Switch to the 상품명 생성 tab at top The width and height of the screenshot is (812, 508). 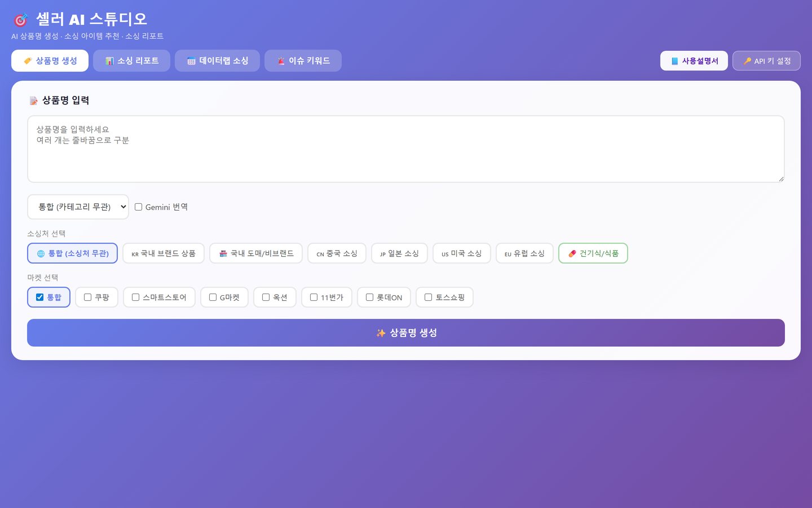pyautogui.click(x=50, y=61)
